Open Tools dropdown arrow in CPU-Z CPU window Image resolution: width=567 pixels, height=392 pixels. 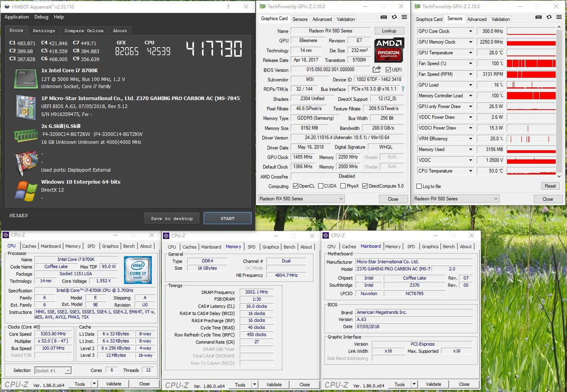pos(94,384)
